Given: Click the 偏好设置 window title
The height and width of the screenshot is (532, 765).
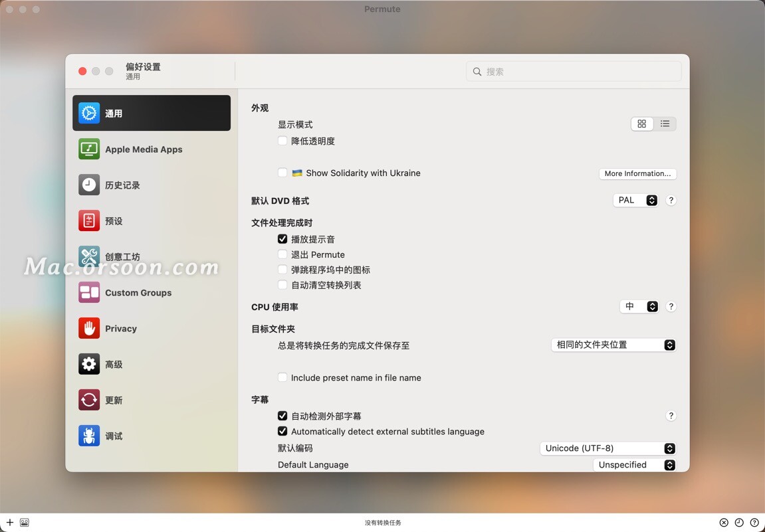Looking at the screenshot, I should 143,67.
